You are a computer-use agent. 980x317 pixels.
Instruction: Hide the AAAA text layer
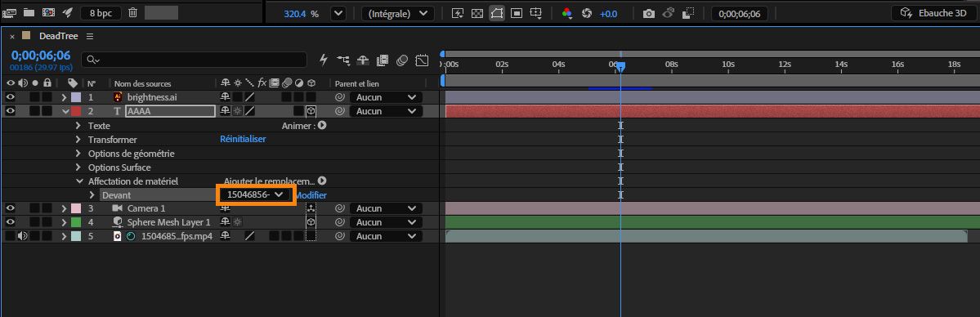click(x=10, y=110)
